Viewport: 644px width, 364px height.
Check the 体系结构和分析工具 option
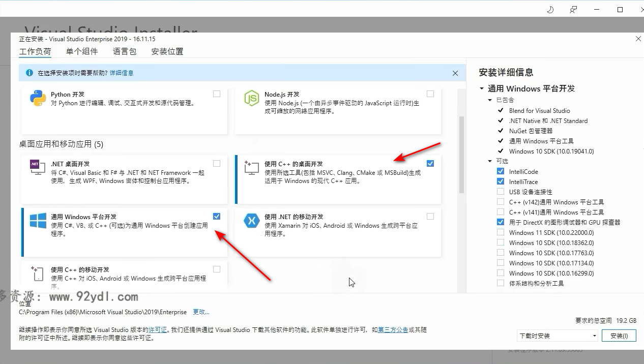click(501, 283)
